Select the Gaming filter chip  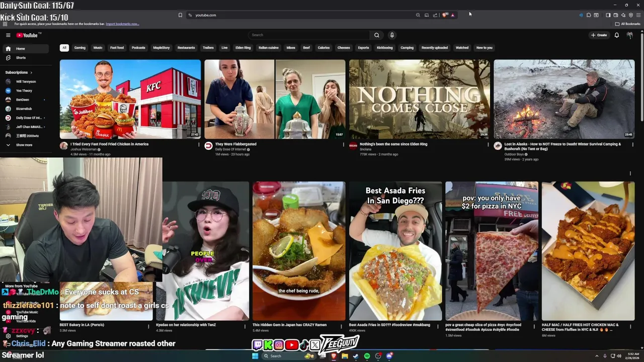coord(80,48)
